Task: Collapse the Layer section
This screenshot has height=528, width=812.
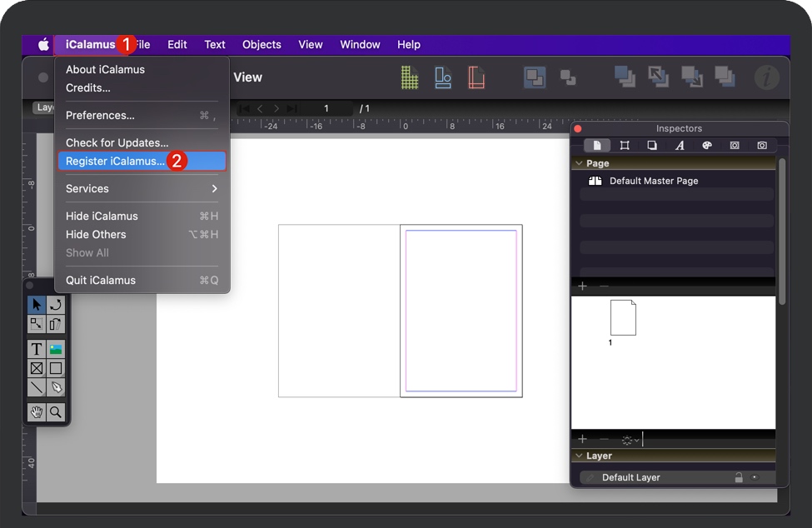Action: (579, 456)
